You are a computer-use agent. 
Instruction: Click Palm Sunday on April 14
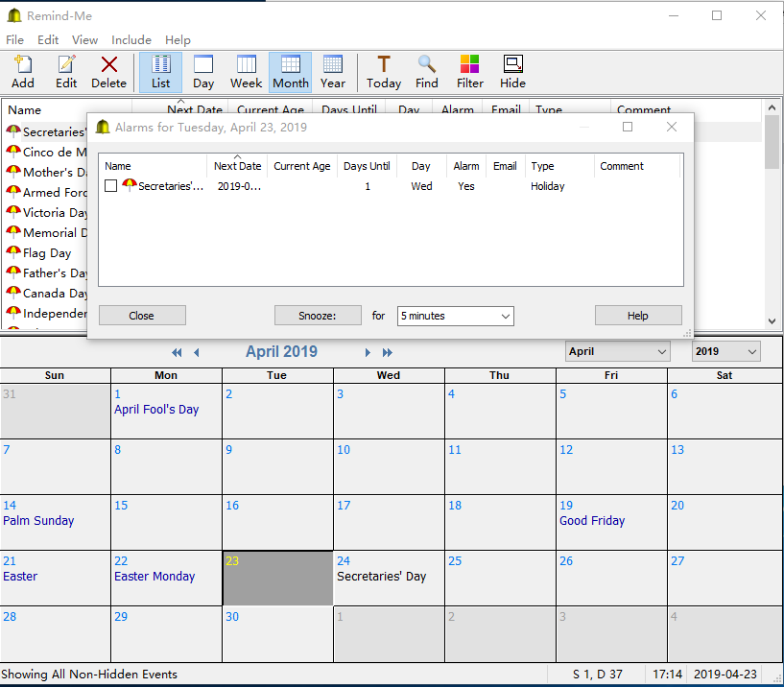tap(38, 521)
